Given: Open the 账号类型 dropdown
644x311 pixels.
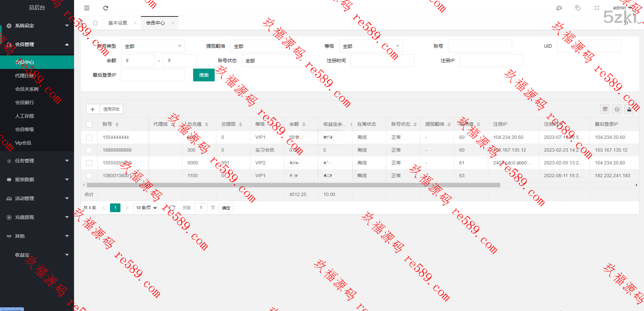Looking at the screenshot, I should (x=153, y=46).
